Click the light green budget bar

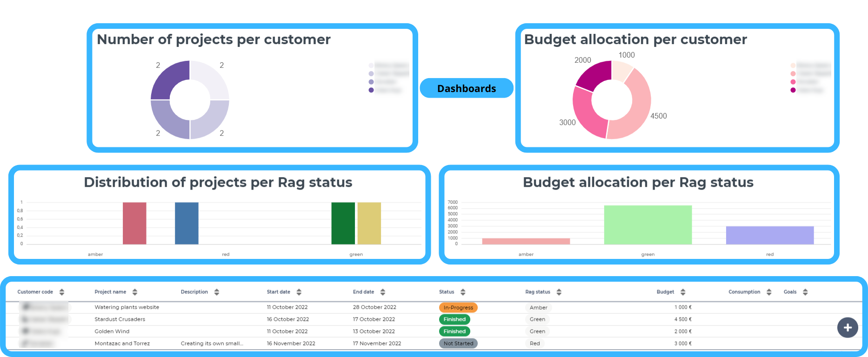[x=648, y=225]
